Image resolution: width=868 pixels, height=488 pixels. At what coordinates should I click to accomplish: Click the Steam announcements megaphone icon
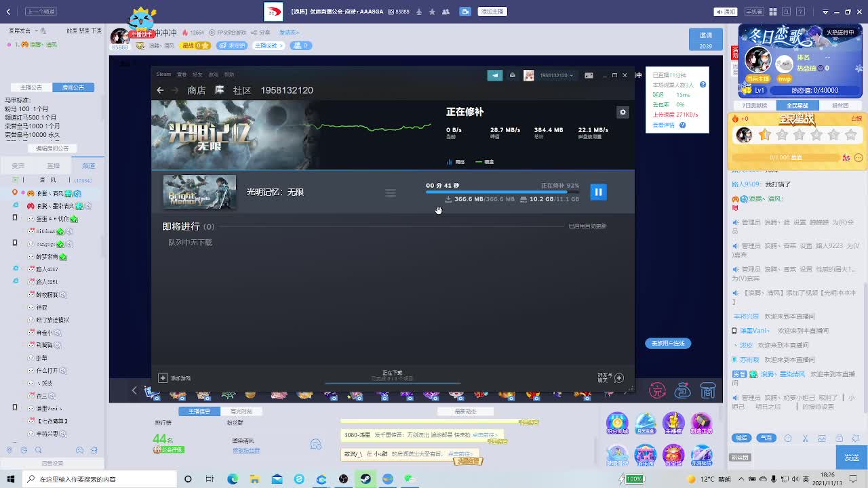pyautogui.click(x=494, y=75)
